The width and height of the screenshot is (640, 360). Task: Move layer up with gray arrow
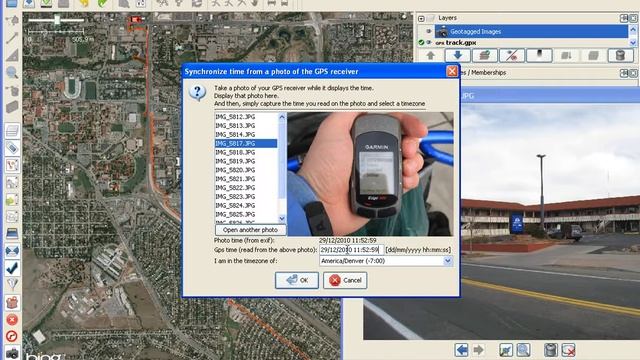[430, 56]
